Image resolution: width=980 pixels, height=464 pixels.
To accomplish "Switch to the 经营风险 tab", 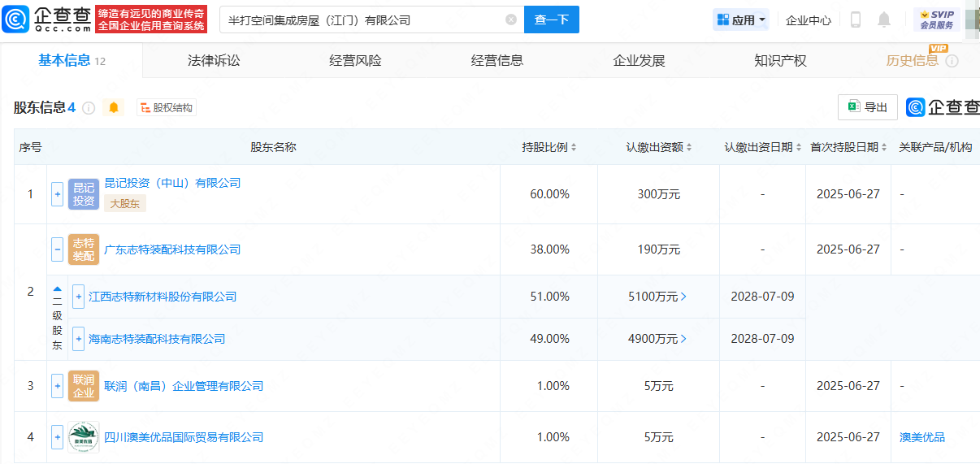I will 355,60.
